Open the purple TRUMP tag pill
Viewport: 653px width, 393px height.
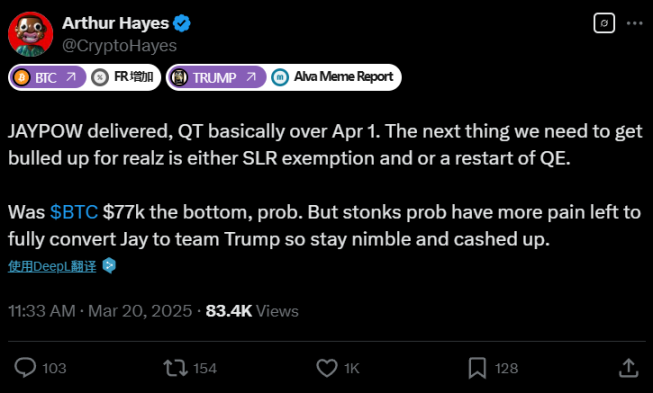tap(217, 77)
